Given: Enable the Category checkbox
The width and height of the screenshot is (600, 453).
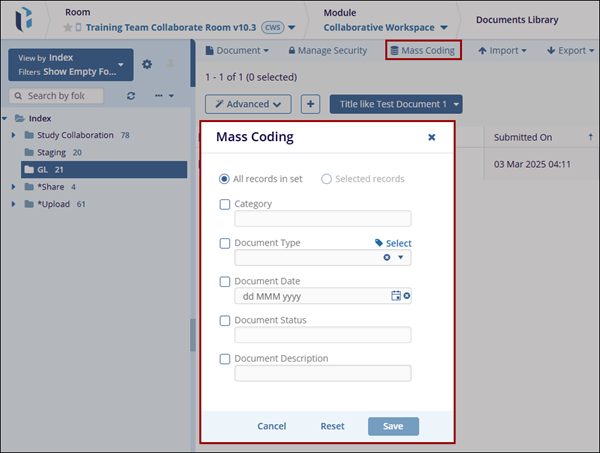Looking at the screenshot, I should 225,204.
